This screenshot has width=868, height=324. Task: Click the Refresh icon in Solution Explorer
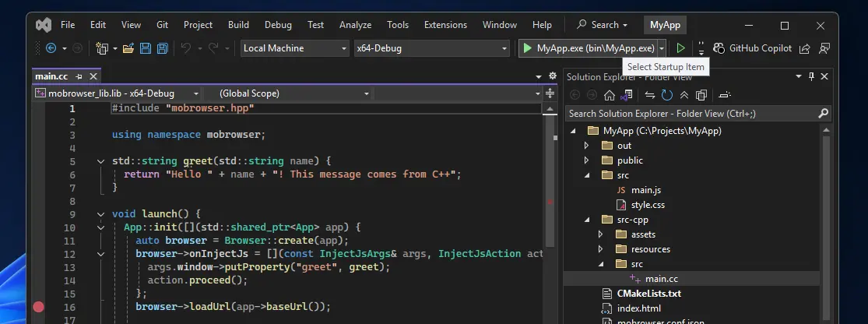667,95
